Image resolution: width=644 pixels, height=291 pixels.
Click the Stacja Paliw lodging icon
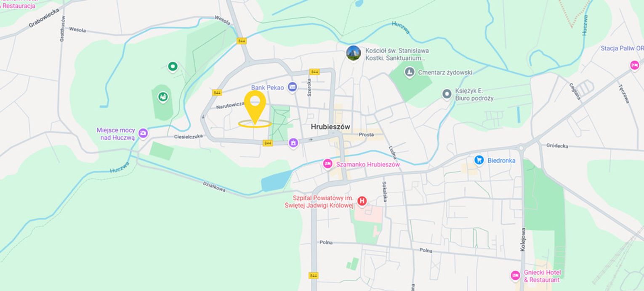(634, 65)
